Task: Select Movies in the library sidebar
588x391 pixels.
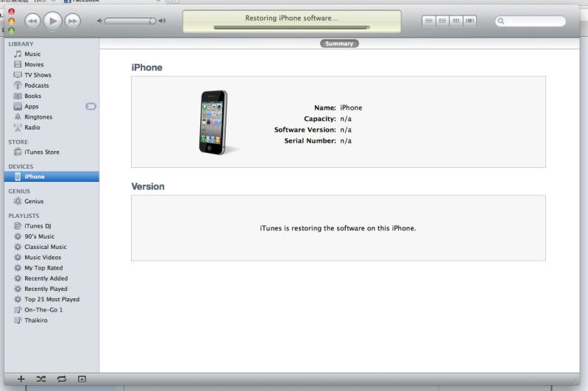Action: point(34,65)
